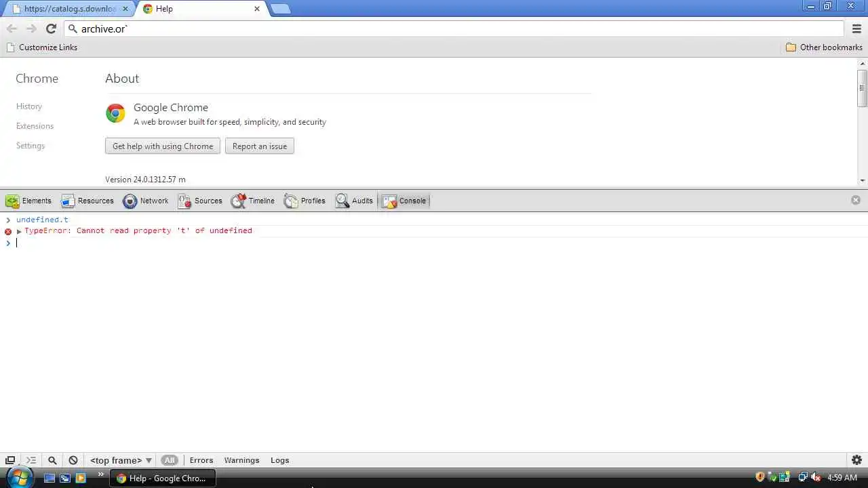Click the Get help with using Chrome button
This screenshot has height=488, width=868.
(163, 146)
